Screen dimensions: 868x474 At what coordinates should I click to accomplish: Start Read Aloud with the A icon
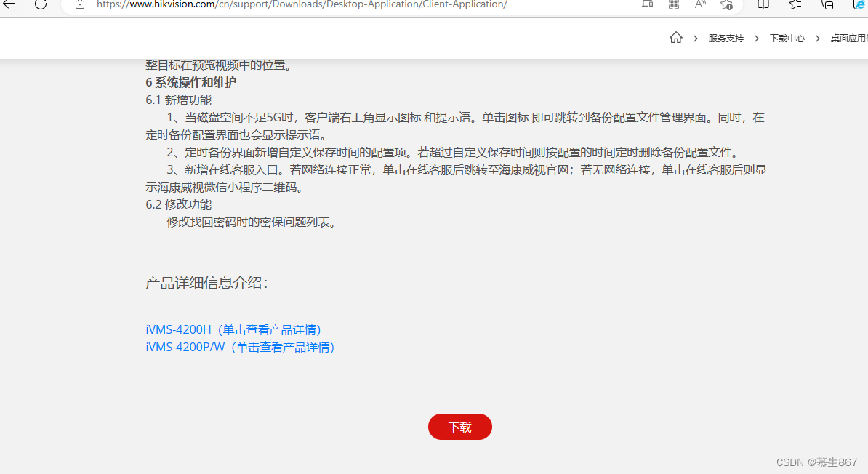click(700, 4)
